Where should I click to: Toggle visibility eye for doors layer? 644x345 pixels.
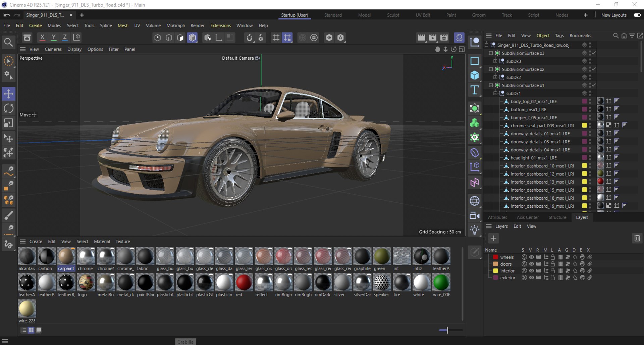click(532, 264)
